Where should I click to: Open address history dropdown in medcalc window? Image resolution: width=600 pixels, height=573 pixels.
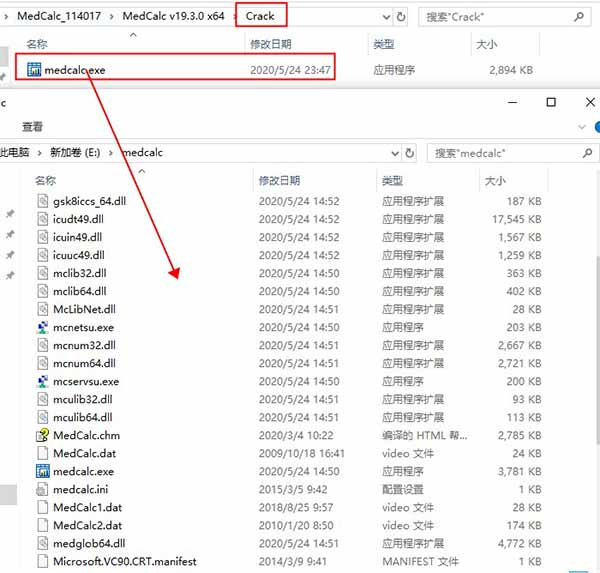395,153
